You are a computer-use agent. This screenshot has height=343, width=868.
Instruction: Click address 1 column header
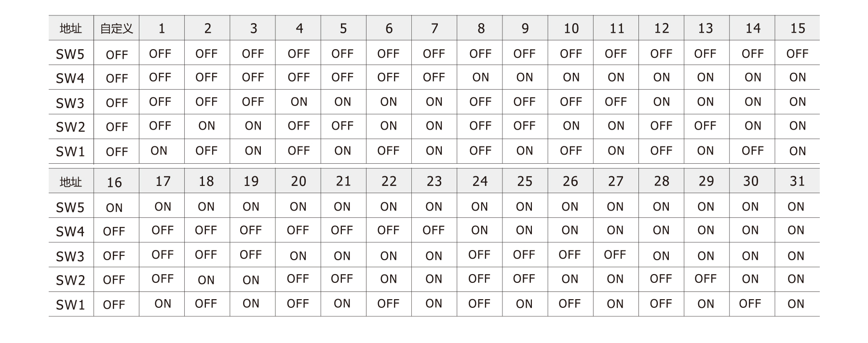point(162,28)
